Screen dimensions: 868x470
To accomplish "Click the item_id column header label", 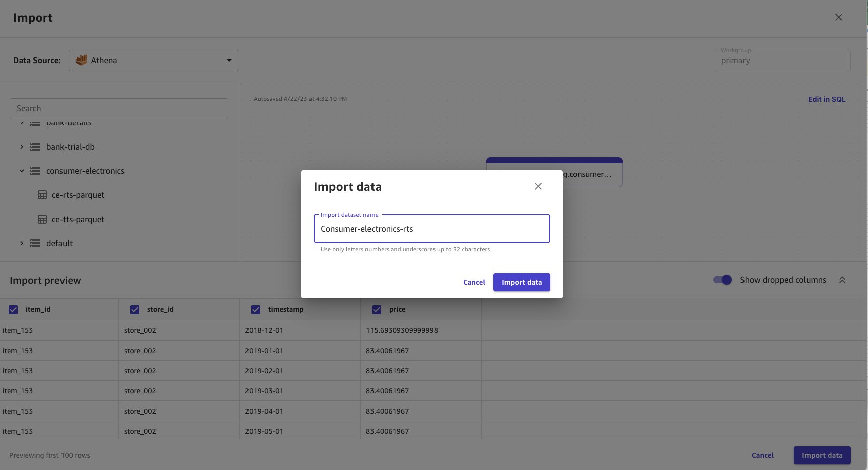I will click(38, 309).
